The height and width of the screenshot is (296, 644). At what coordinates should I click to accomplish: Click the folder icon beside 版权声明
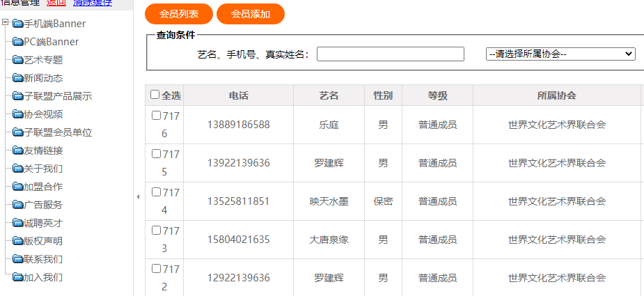pos(17,241)
